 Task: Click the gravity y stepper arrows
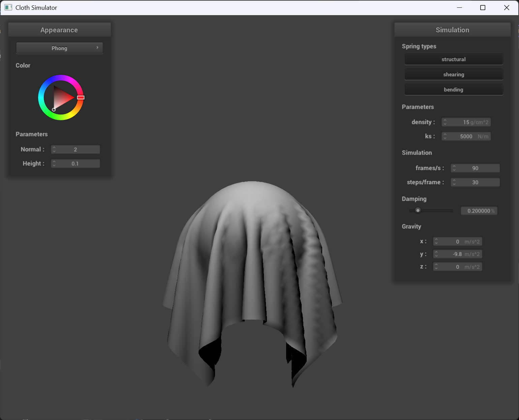[436, 254]
